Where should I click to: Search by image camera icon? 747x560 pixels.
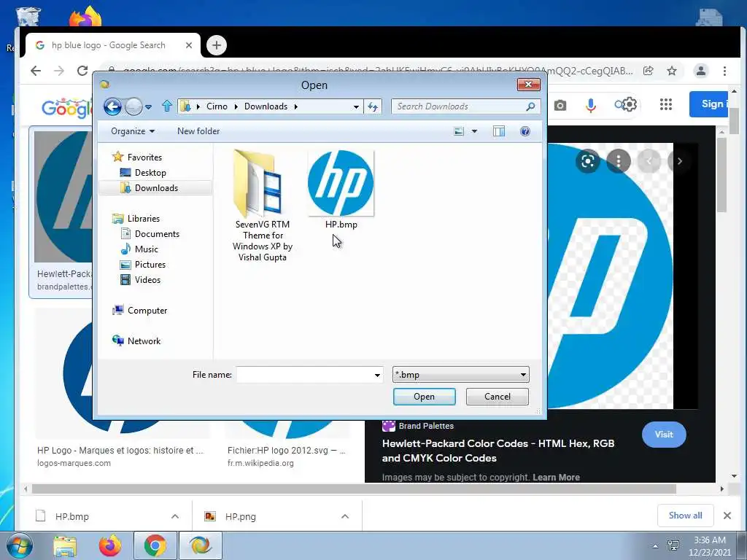tap(560, 105)
